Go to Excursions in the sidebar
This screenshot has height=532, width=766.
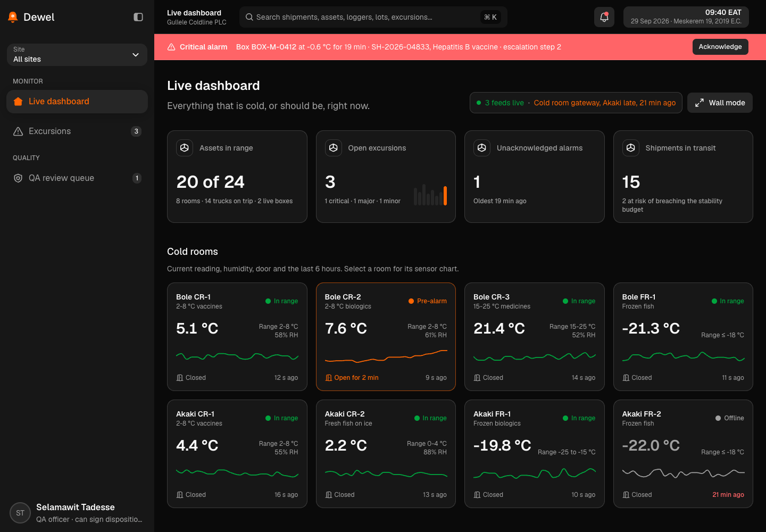[x=77, y=131]
